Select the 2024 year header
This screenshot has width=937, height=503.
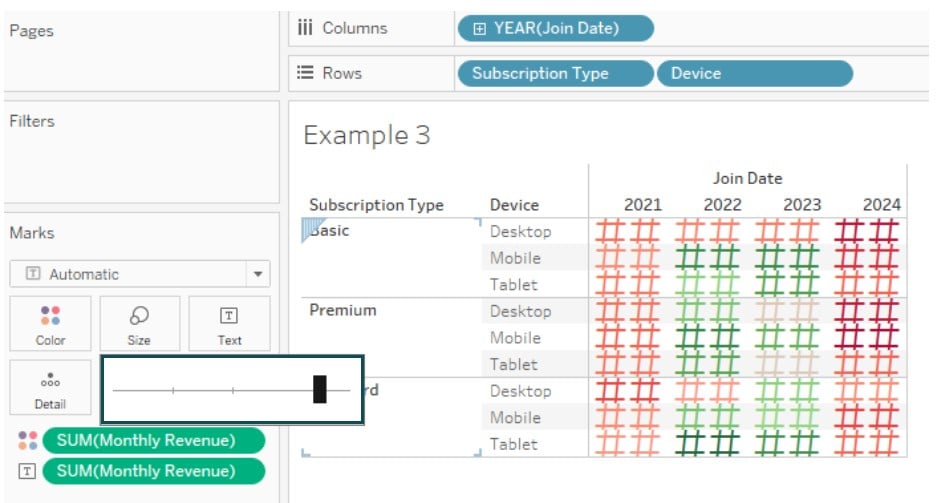coord(882,205)
